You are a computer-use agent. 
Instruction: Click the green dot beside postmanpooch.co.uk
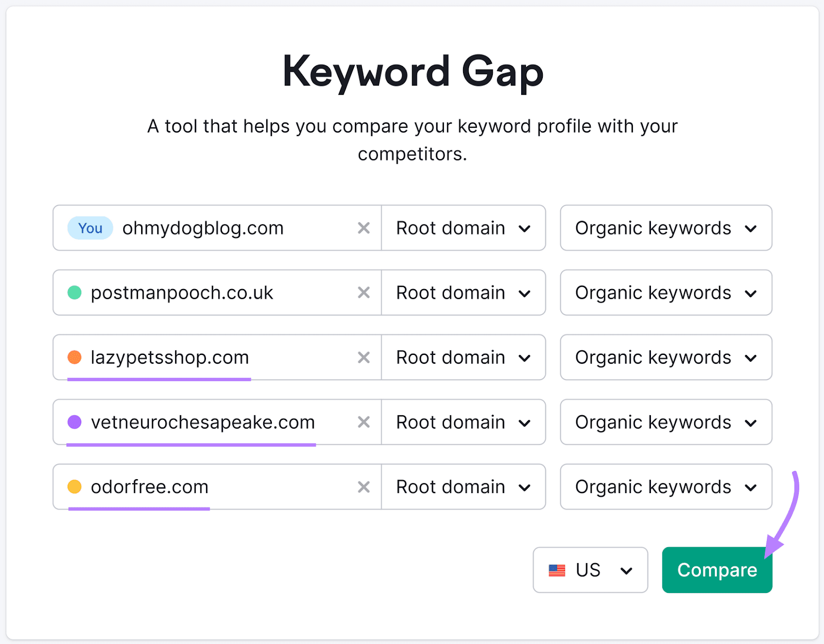[x=75, y=293]
